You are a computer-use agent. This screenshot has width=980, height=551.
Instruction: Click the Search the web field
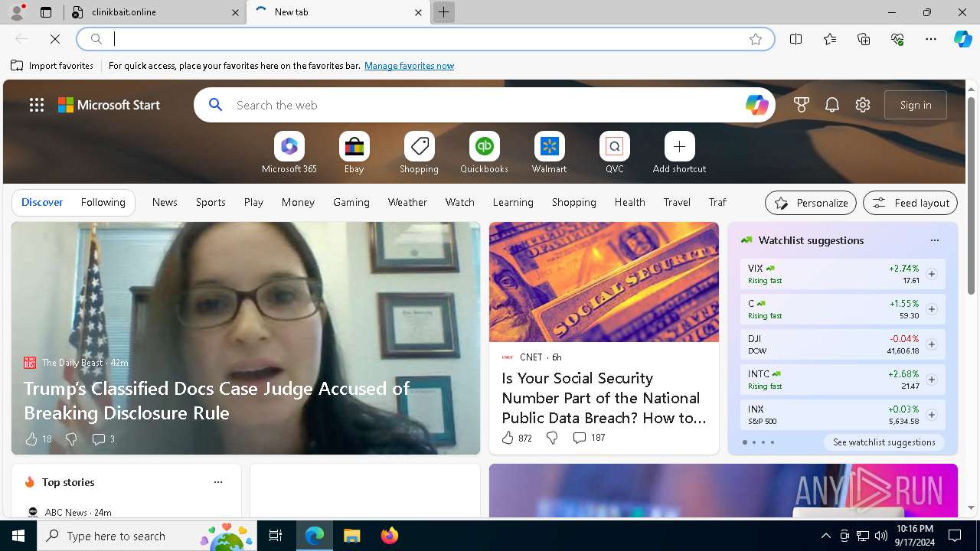pos(486,105)
